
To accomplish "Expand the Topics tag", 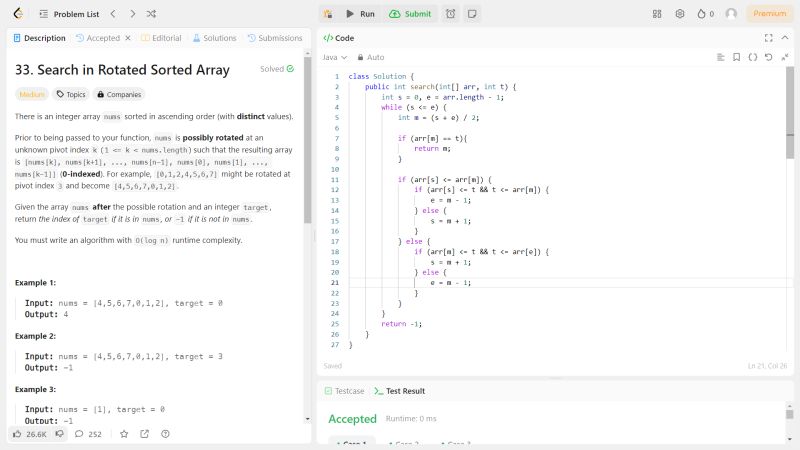I will pyautogui.click(x=70, y=94).
